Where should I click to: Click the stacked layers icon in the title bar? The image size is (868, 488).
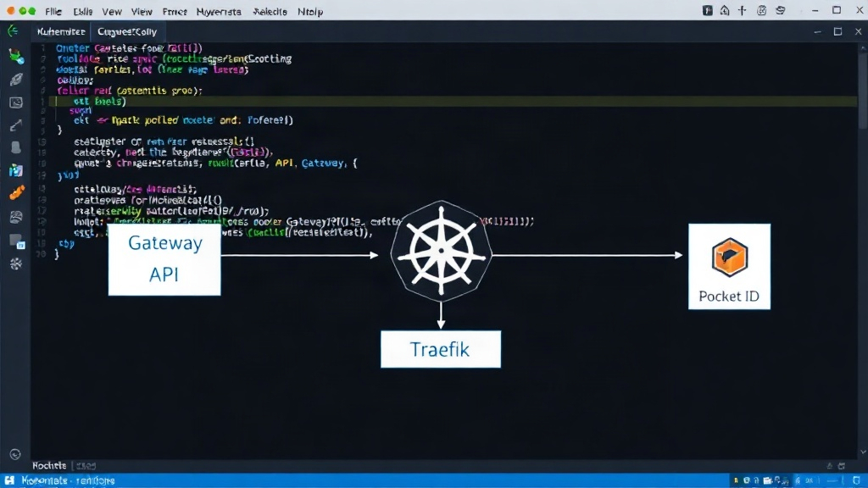(x=781, y=10)
